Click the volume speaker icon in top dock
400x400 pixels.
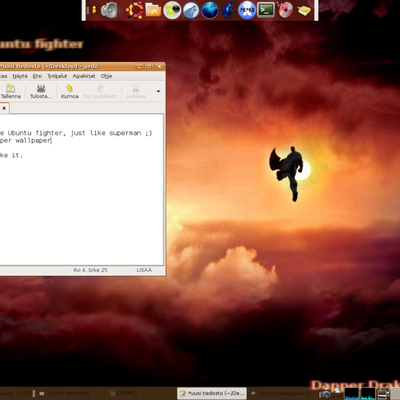(111, 10)
